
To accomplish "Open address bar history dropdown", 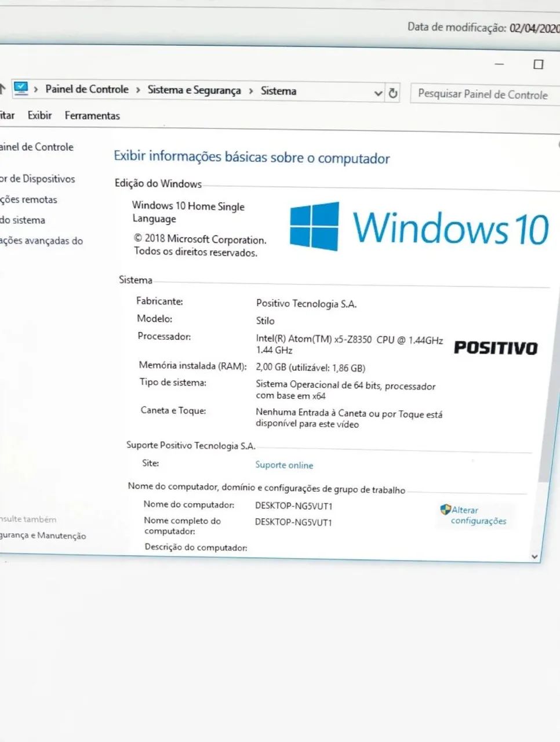I will point(378,93).
